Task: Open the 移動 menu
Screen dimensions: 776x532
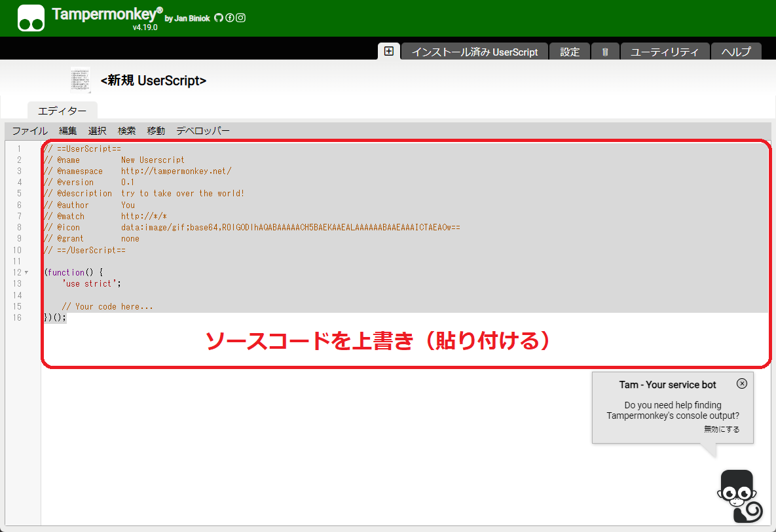Action: point(156,130)
